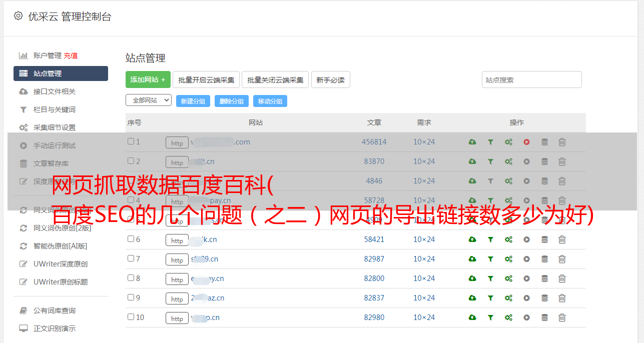
Task: Open the 全部网站 group dropdown
Action: click(149, 100)
